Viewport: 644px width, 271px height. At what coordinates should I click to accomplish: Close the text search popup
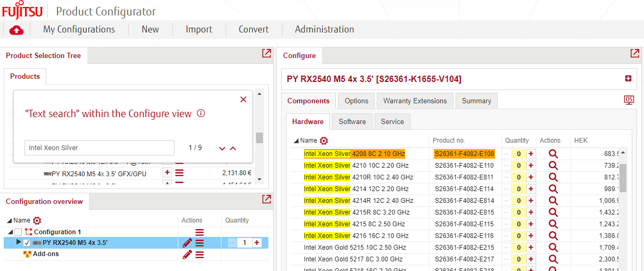(x=243, y=100)
